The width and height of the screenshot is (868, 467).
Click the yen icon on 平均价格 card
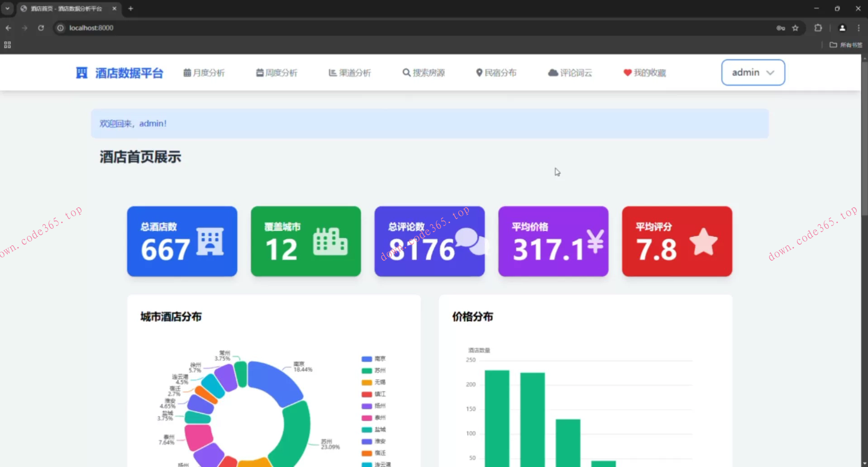coord(595,242)
